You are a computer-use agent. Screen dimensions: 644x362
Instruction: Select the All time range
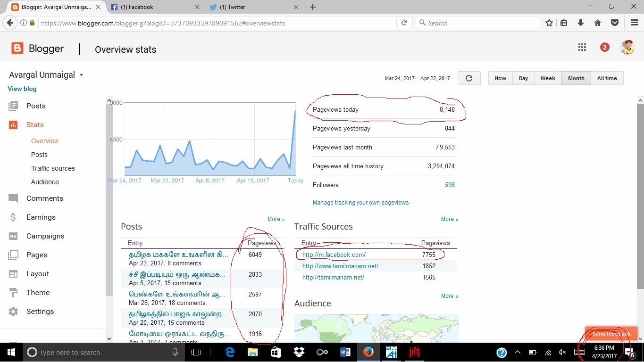pyautogui.click(x=607, y=78)
